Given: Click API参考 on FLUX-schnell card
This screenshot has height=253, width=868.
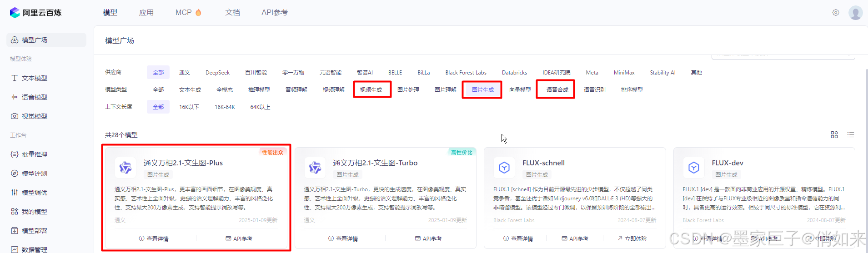Looking at the screenshot, I should [x=575, y=239].
